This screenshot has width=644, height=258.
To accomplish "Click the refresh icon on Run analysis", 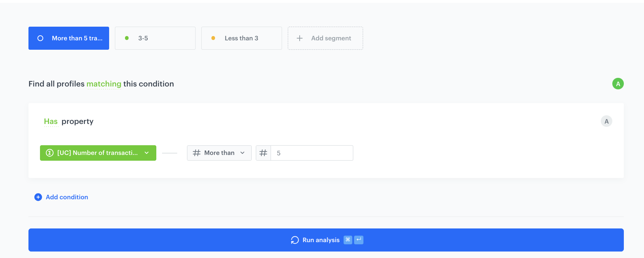I will click(x=295, y=240).
